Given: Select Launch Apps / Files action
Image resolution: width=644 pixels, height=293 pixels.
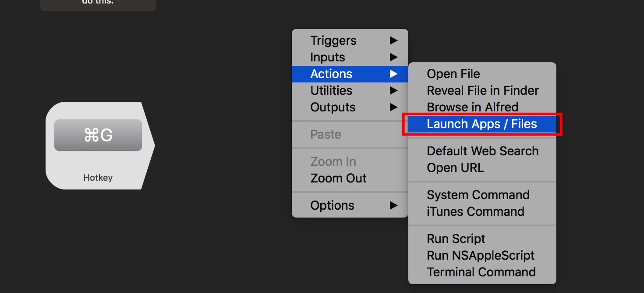Looking at the screenshot, I should click(482, 124).
